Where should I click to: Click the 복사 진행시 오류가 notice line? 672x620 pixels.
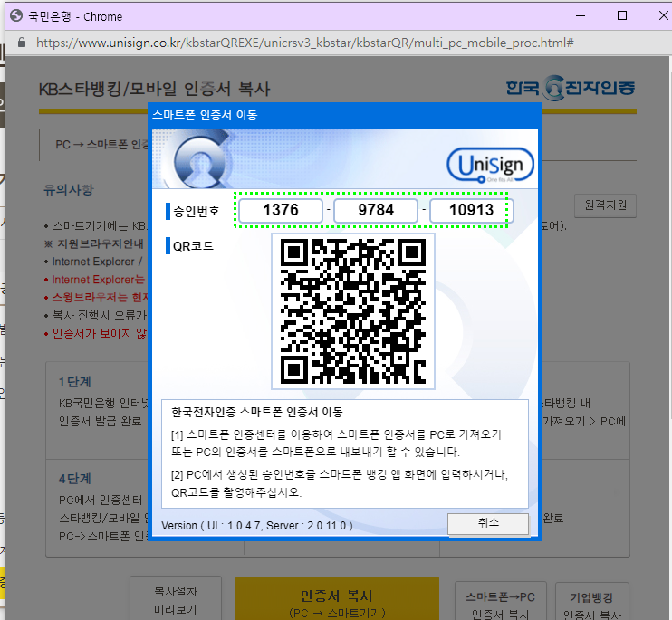(96, 315)
